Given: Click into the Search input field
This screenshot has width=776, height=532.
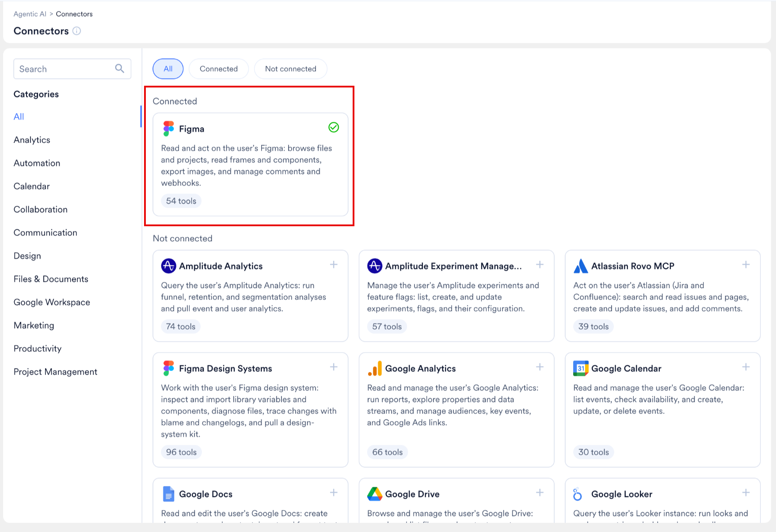Looking at the screenshot, I should point(72,69).
